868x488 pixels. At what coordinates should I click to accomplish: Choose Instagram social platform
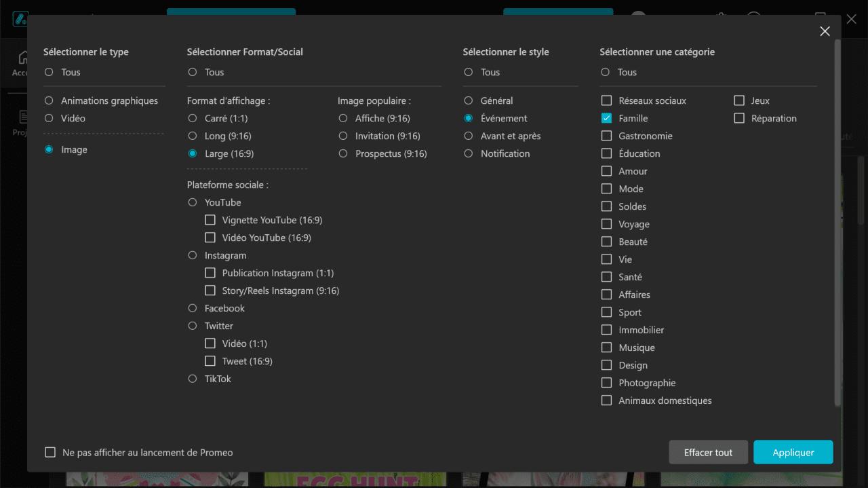pos(193,255)
